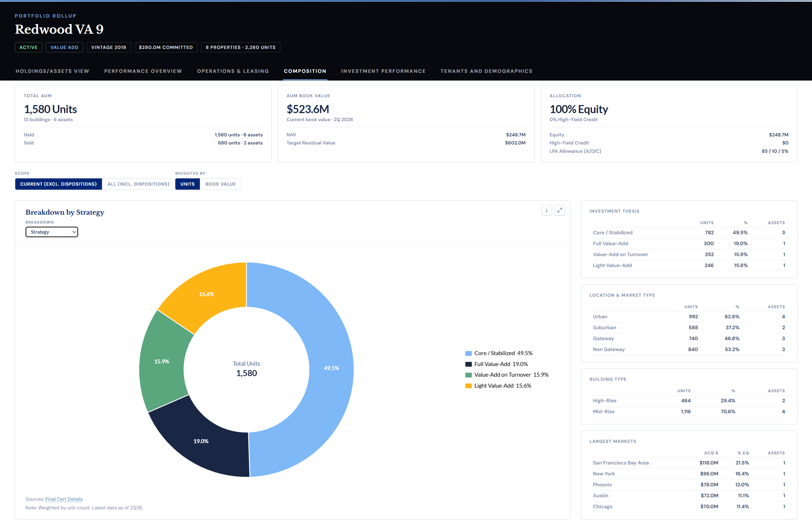Viewport: 812px width, 520px height.
Task: Click the Target Residual Value $602.0M figure
Action: (x=515, y=143)
